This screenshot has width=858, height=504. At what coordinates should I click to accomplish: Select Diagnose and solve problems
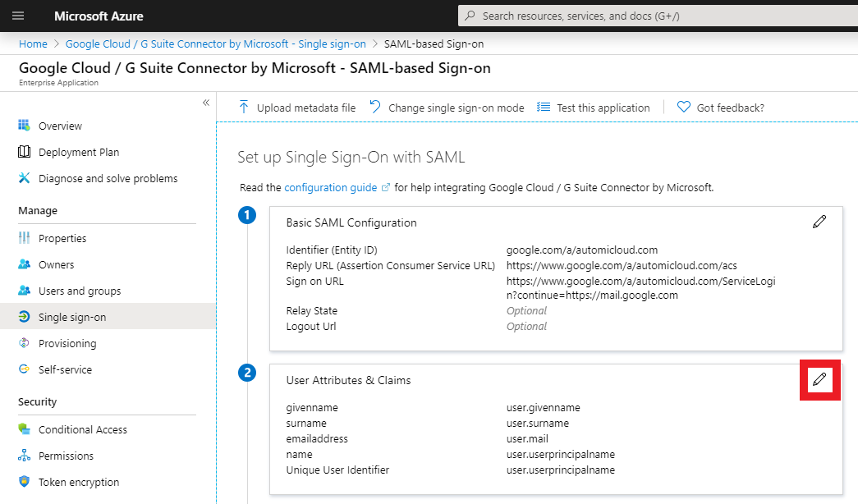point(108,178)
